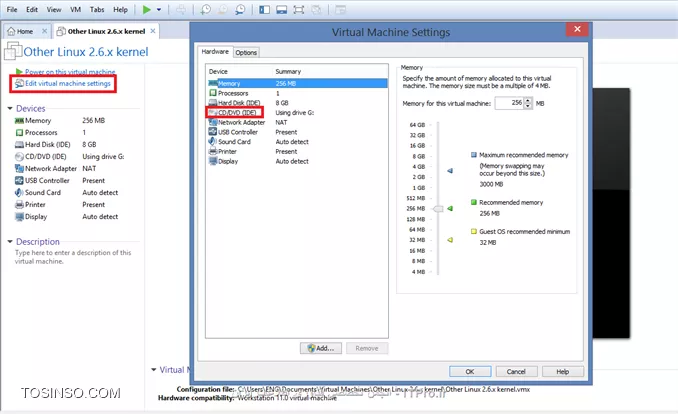Close the Home tab with its X
The image size is (678, 414).
[x=45, y=31]
